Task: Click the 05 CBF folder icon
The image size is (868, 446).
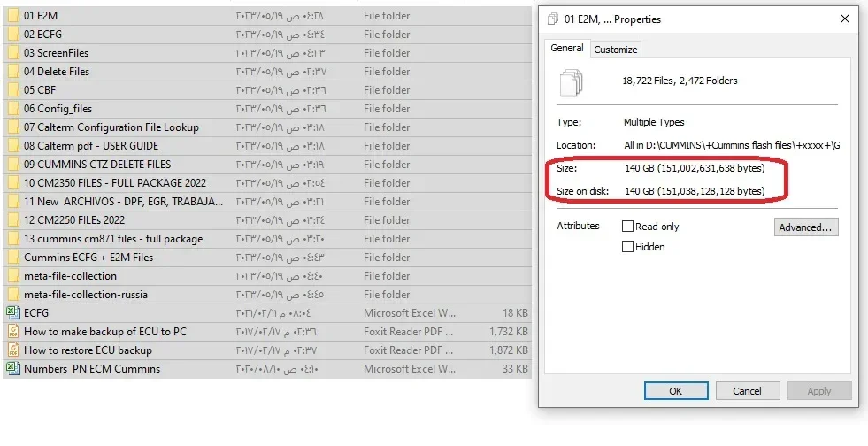Action: point(13,90)
